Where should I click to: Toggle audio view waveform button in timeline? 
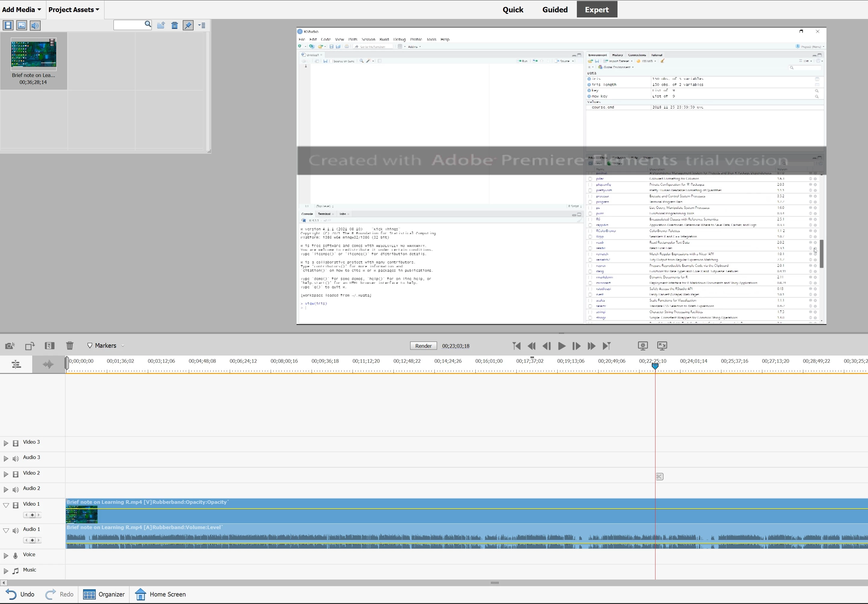tap(48, 365)
